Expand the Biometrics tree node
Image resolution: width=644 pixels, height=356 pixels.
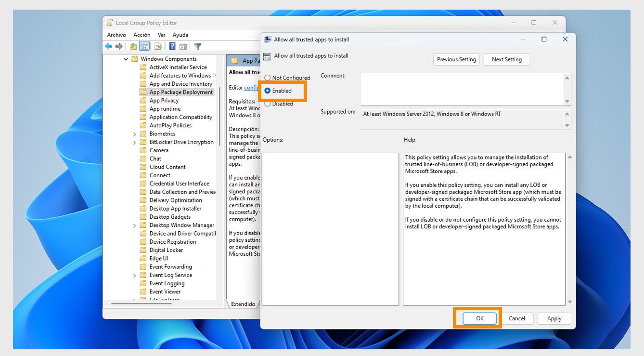click(x=135, y=134)
